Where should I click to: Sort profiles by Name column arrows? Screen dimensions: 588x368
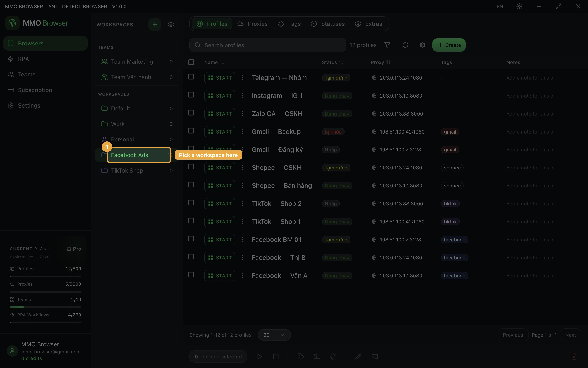222,62
